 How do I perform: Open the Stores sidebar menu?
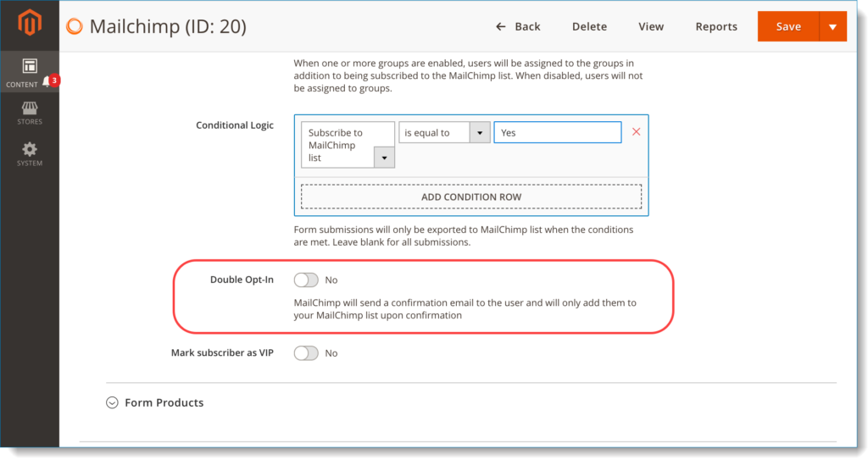(x=30, y=113)
